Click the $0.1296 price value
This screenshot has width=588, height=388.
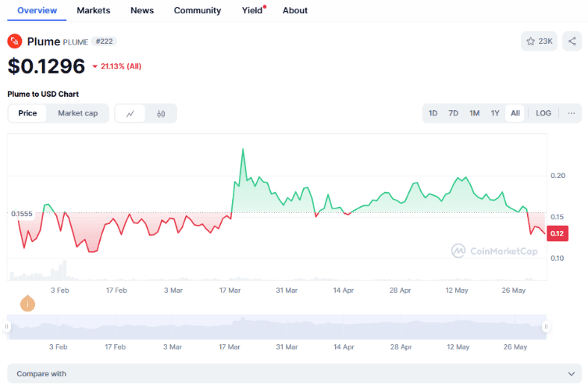(47, 66)
